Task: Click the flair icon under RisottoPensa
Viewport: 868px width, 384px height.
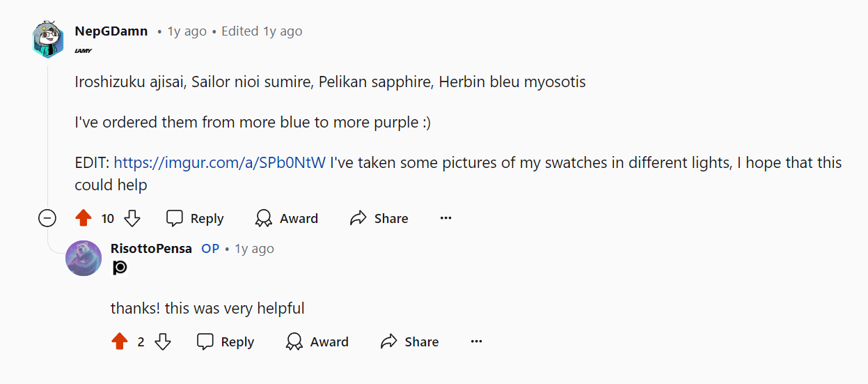Action: pyautogui.click(x=120, y=268)
